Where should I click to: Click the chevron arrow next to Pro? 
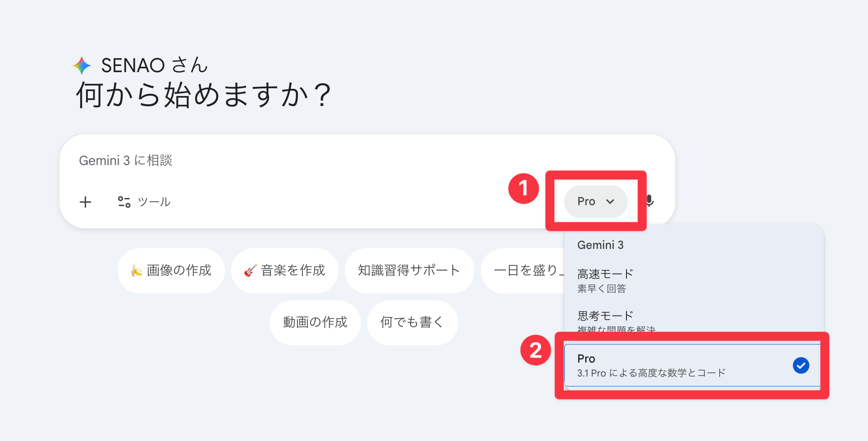pos(610,202)
